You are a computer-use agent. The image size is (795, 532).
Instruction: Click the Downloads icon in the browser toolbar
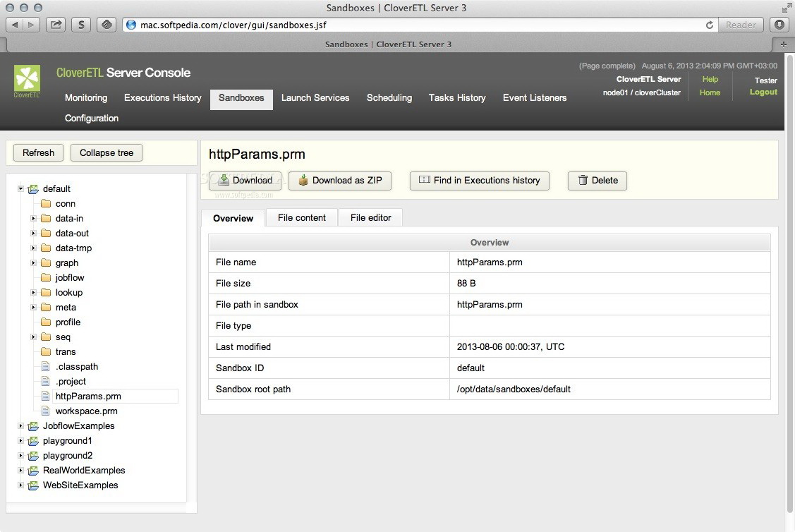click(x=779, y=25)
